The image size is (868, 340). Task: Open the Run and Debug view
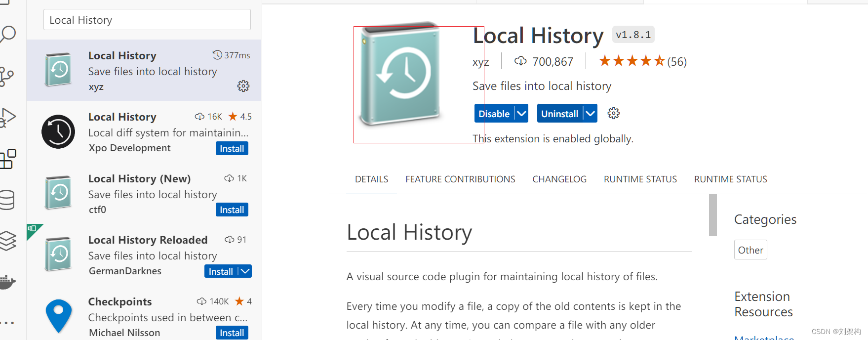7,118
